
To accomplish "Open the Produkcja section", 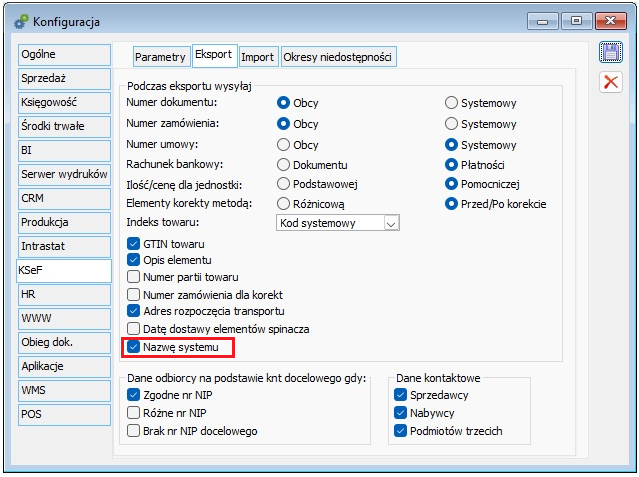I will click(x=64, y=223).
